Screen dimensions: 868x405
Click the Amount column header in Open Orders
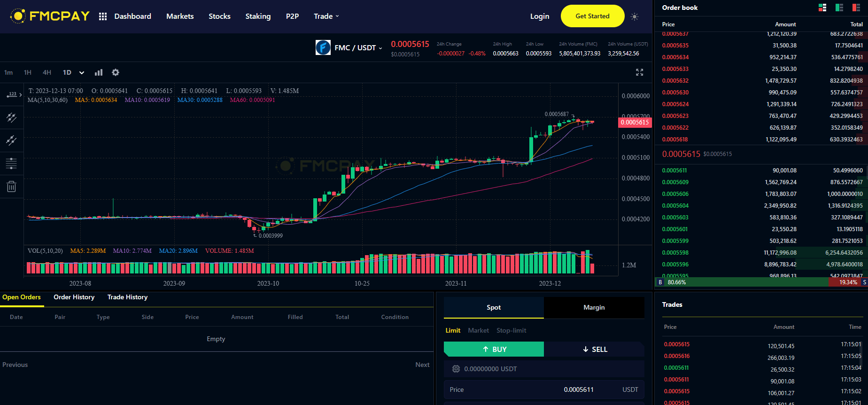242,317
